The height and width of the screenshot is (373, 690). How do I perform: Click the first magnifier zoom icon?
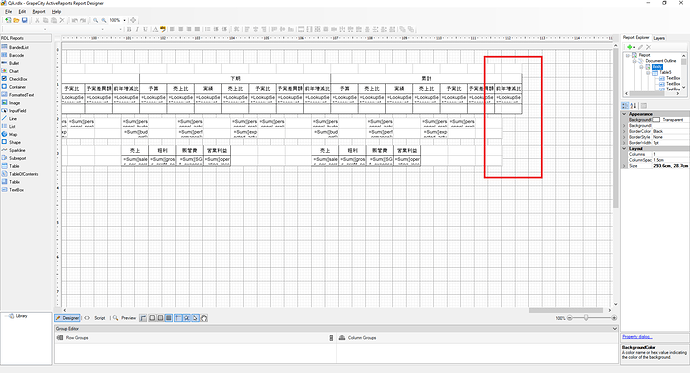[95, 20]
